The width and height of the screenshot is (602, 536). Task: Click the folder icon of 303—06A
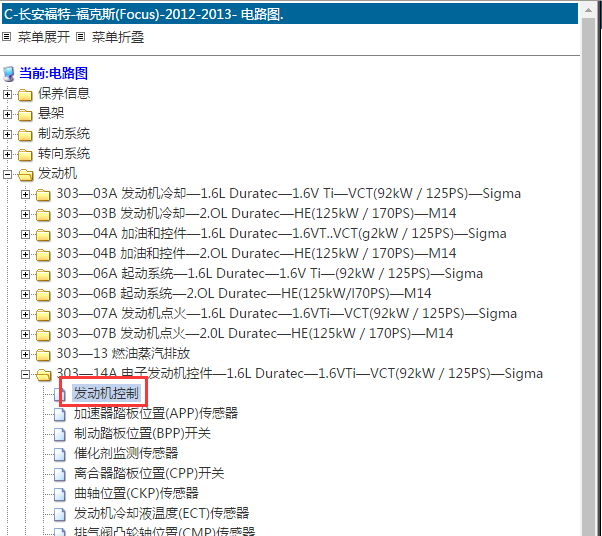43,275
